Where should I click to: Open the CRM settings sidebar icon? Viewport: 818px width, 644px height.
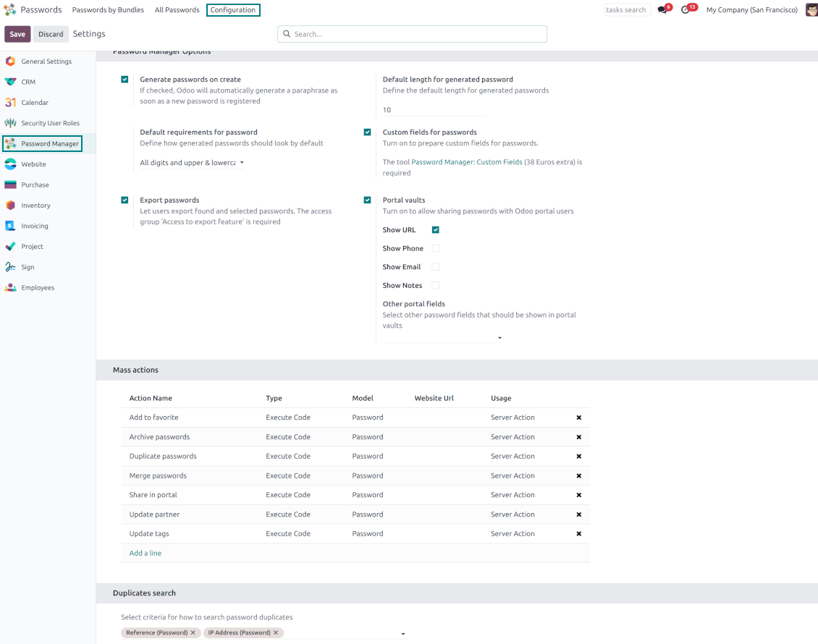[x=10, y=82]
